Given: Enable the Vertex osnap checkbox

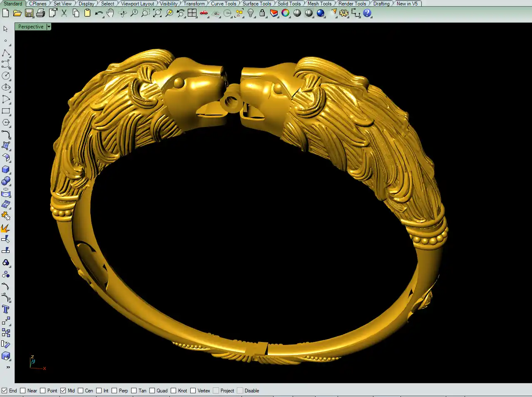Looking at the screenshot, I should pyautogui.click(x=193, y=391).
